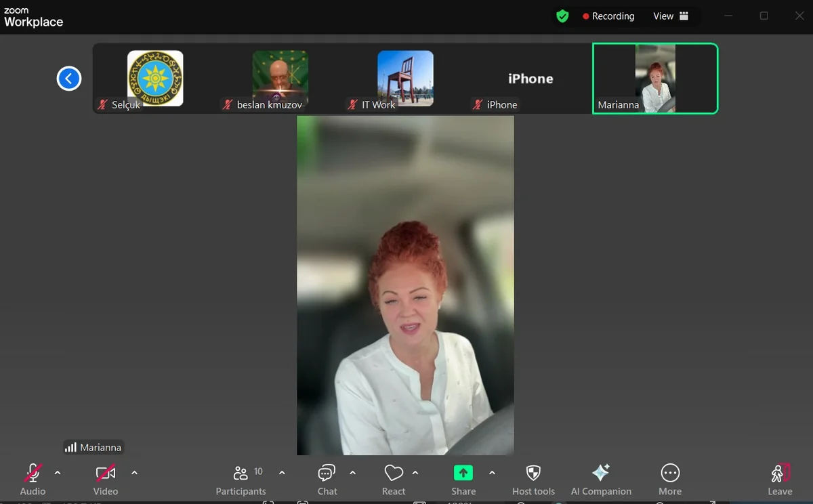Viewport: 813px width, 504px height.
Task: Expand the Share options arrow
Action: pyautogui.click(x=492, y=473)
